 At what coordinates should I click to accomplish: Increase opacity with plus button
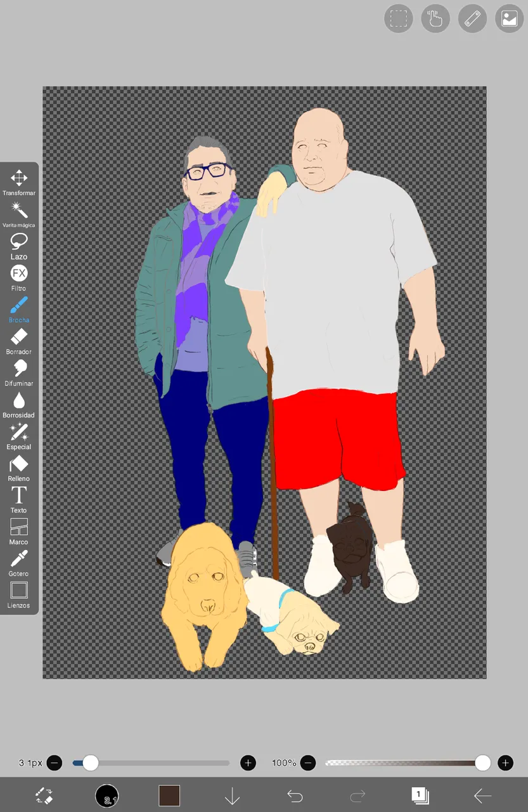pyautogui.click(x=505, y=763)
